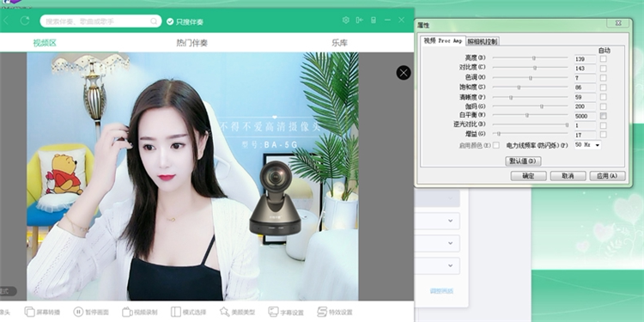Open the 50 Hz power line frequency dropdown
The height and width of the screenshot is (322, 644).
(587, 145)
